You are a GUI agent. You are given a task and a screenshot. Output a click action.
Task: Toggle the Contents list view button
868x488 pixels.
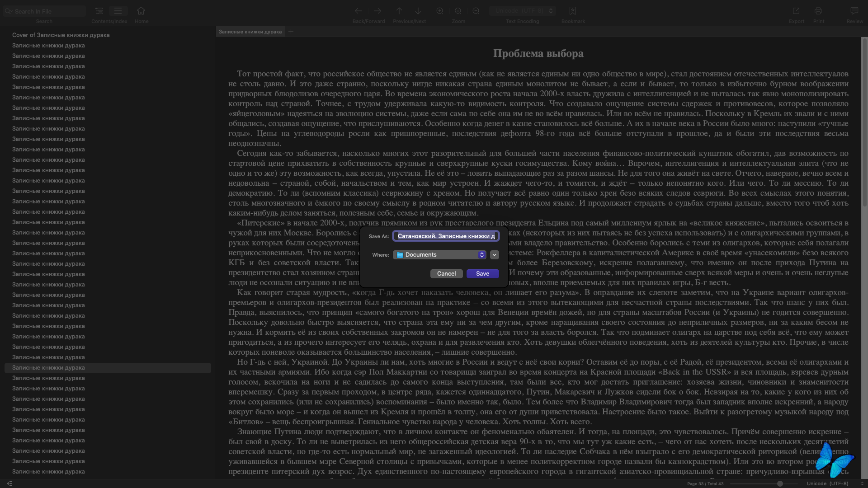point(99,11)
